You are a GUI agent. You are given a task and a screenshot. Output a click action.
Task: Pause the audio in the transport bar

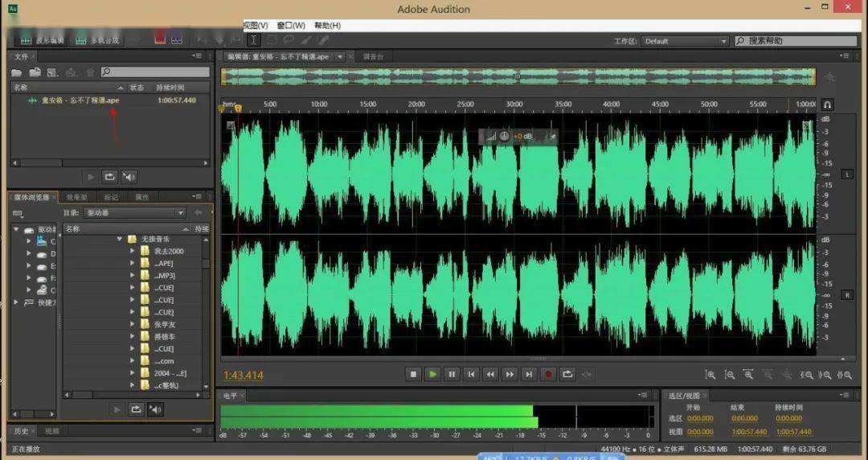[452, 374]
